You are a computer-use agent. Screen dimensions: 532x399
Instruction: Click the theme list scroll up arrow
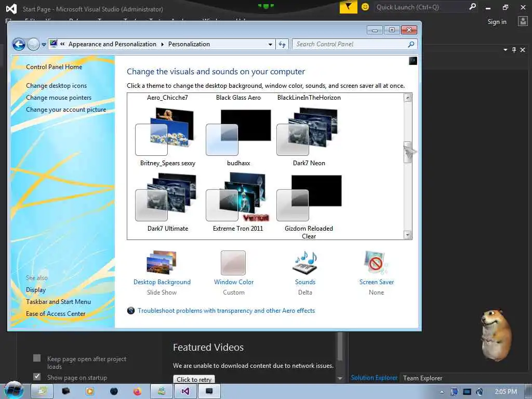click(408, 98)
